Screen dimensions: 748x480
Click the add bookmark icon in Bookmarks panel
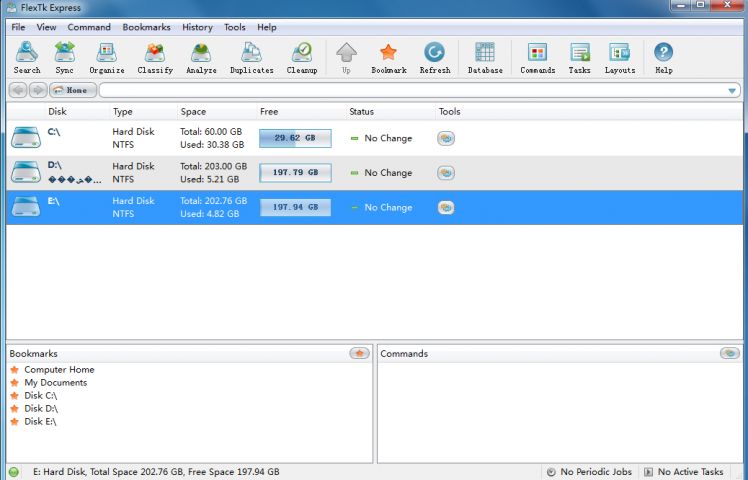359,353
